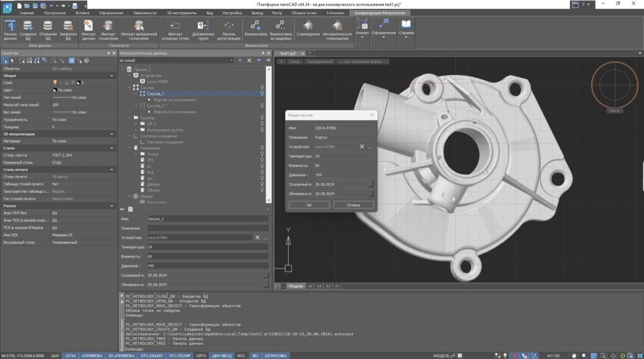Expand the GR_2 group node
This screenshot has height=359, width=644.
(x=136, y=124)
